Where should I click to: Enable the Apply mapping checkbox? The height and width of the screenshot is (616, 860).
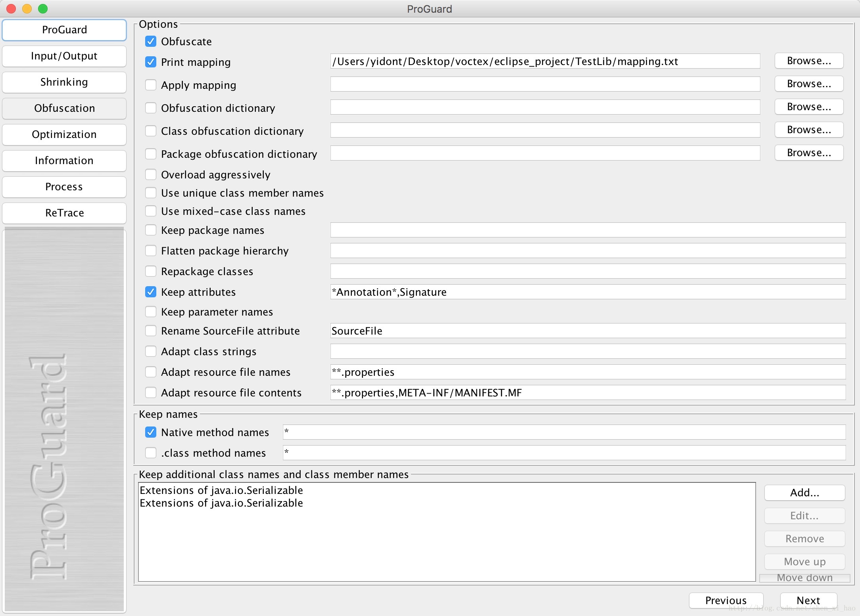coord(151,85)
